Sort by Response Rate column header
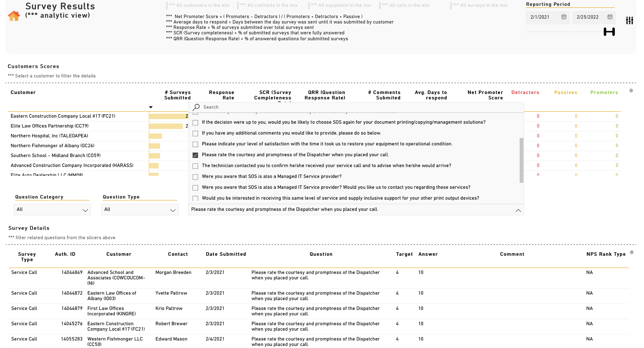This screenshot has width=644, height=348. [x=222, y=95]
